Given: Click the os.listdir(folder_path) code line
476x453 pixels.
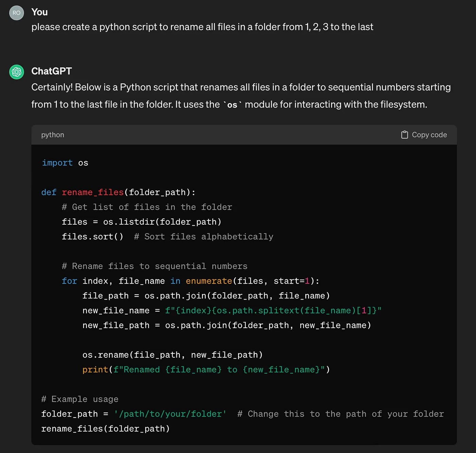Looking at the screenshot, I should pyautogui.click(x=141, y=222).
